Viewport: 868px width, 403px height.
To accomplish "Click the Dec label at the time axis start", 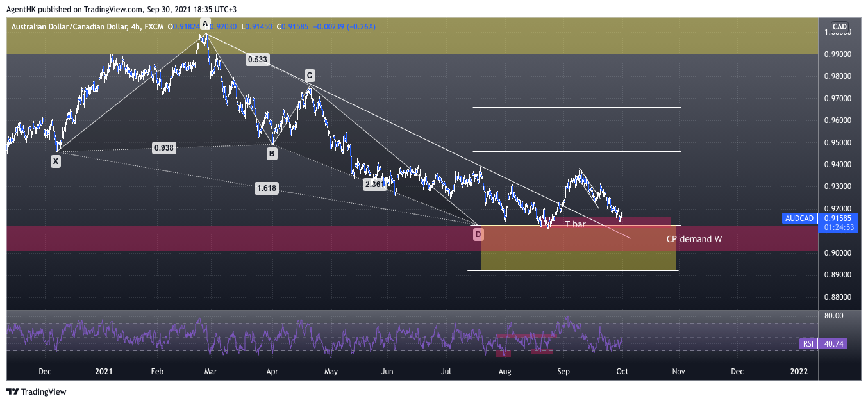I will [46, 372].
